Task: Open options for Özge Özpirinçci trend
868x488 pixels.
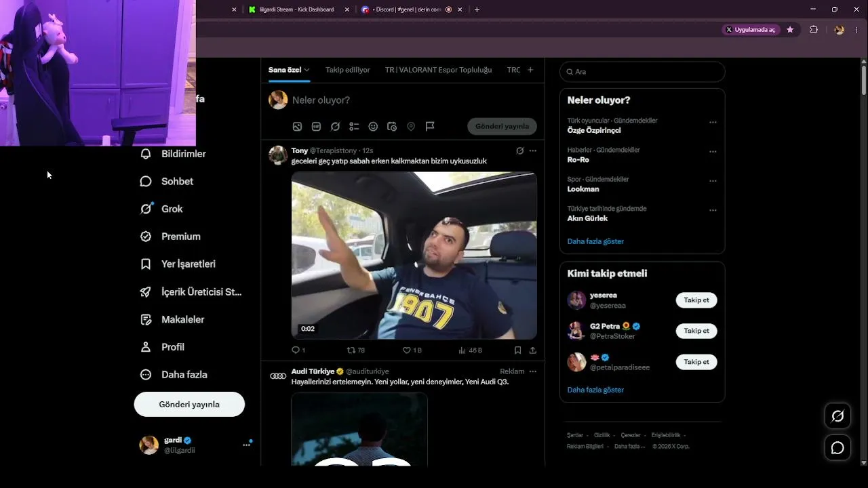Action: click(x=713, y=123)
